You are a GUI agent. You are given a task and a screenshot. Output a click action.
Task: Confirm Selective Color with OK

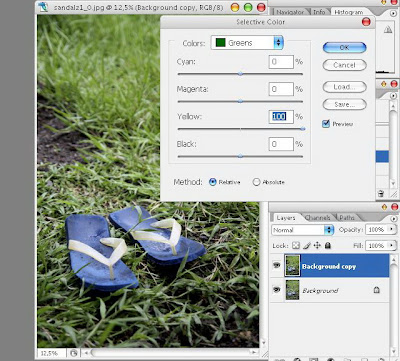344,47
